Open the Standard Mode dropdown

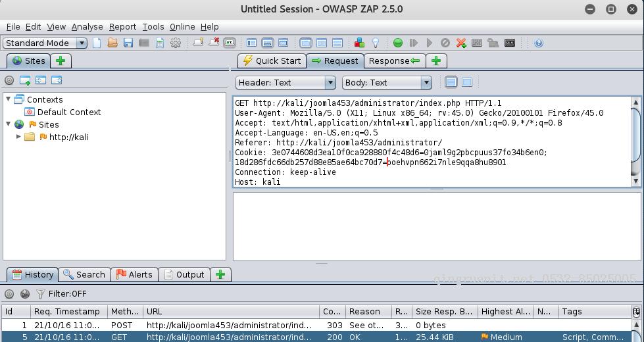(45, 43)
